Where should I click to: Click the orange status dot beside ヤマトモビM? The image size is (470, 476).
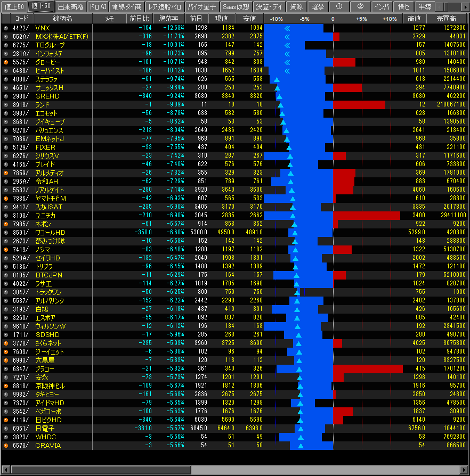coord(6,199)
